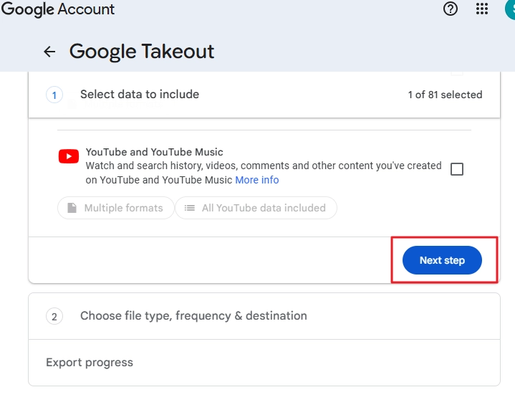Click the back arrow beside Google Takeout
Image resolution: width=515 pixels, height=420 pixels.
(49, 52)
